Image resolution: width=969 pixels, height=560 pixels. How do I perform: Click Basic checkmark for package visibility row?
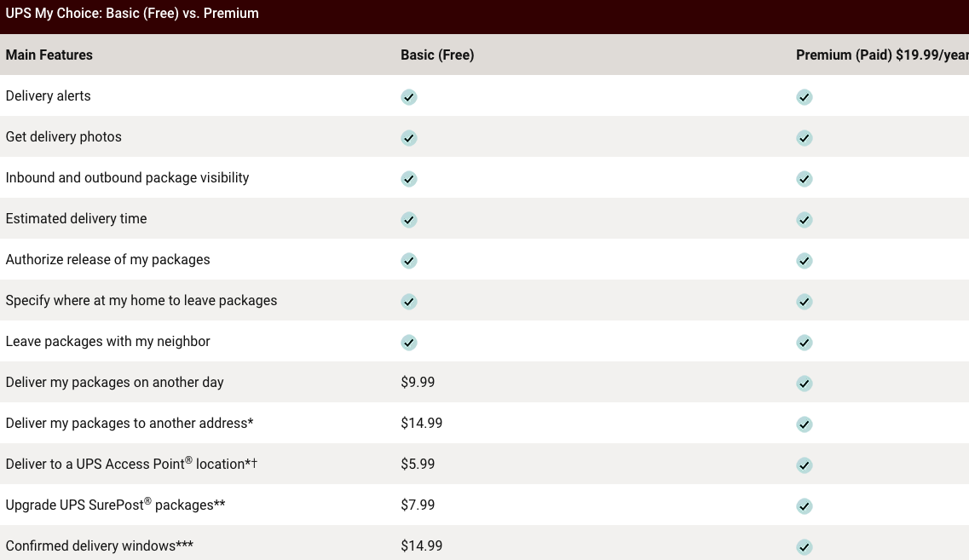pyautogui.click(x=409, y=179)
